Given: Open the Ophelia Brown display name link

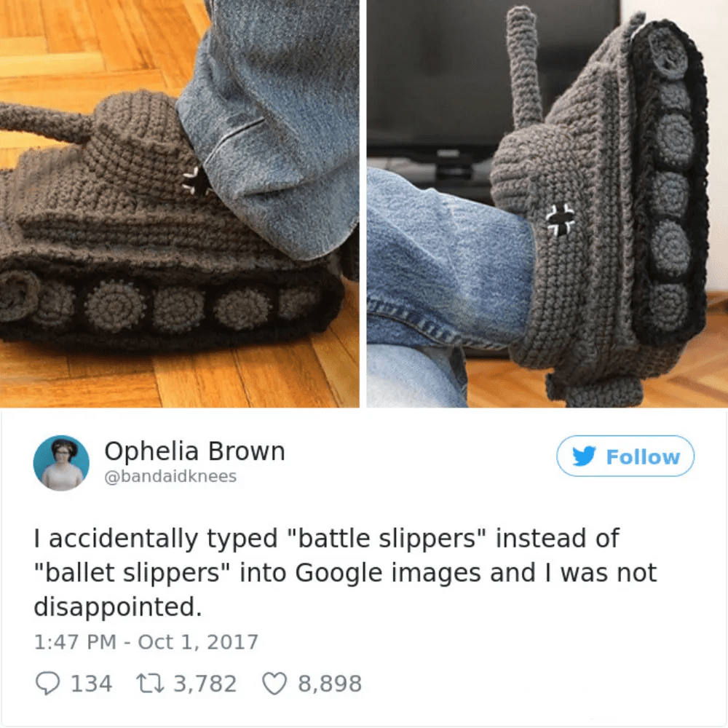Looking at the screenshot, I should 194,451.
